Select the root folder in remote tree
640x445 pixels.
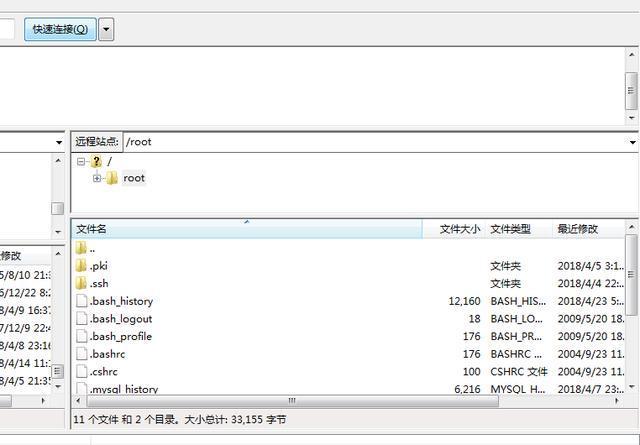[x=134, y=178]
